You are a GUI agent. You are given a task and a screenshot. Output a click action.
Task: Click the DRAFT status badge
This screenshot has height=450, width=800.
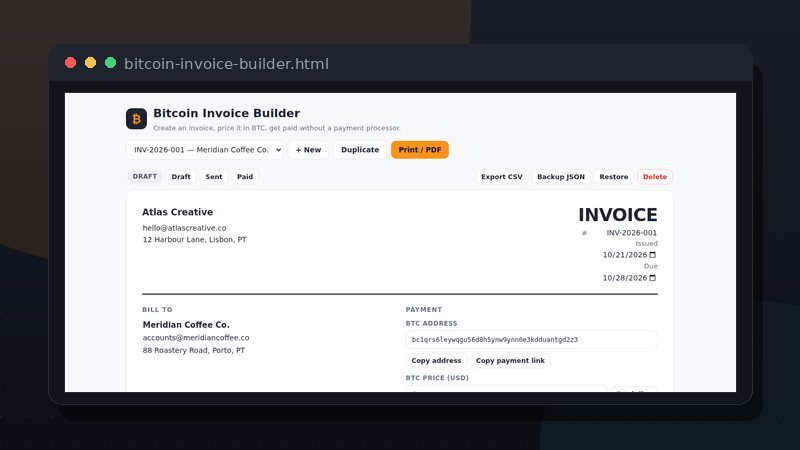(144, 177)
